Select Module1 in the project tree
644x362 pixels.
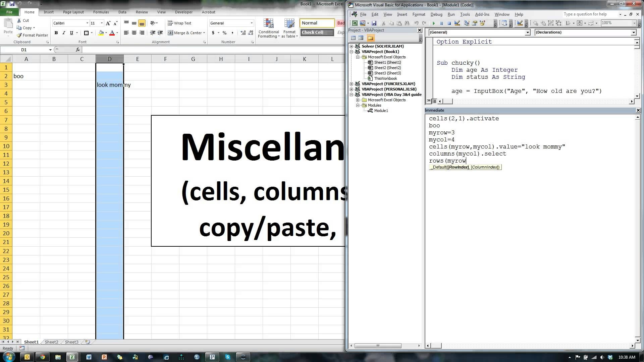click(x=381, y=111)
